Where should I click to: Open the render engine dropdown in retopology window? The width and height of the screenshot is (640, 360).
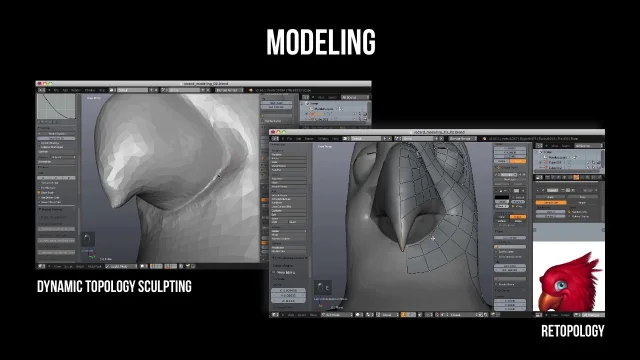point(462,139)
